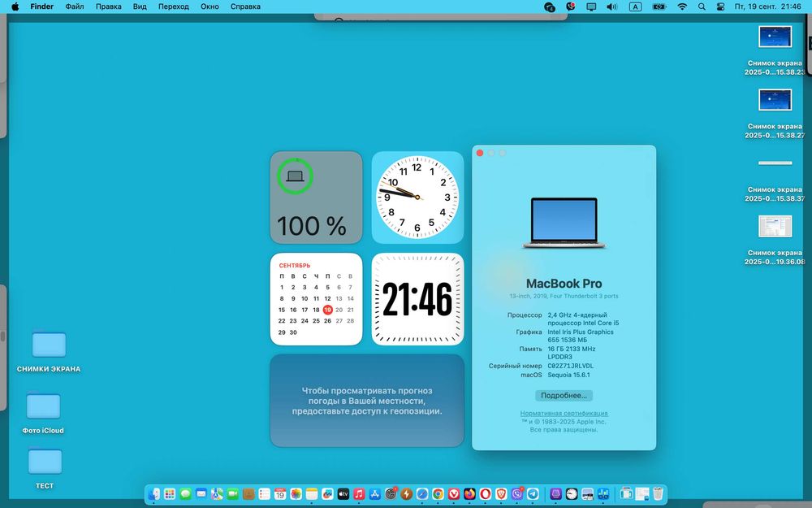Viewport: 812px width, 508px height.
Task: Click the Wi-Fi status icon
Action: (682, 7)
